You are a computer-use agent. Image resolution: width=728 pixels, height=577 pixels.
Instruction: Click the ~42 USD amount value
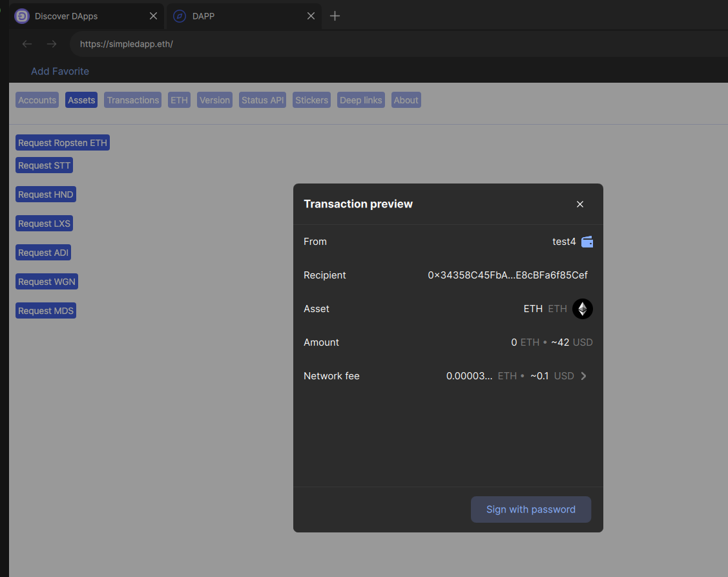tap(572, 342)
